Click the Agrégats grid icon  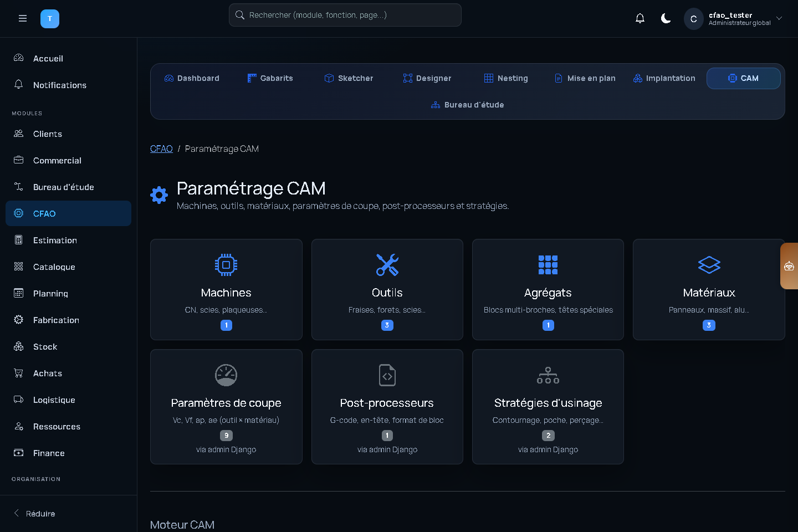point(548,265)
